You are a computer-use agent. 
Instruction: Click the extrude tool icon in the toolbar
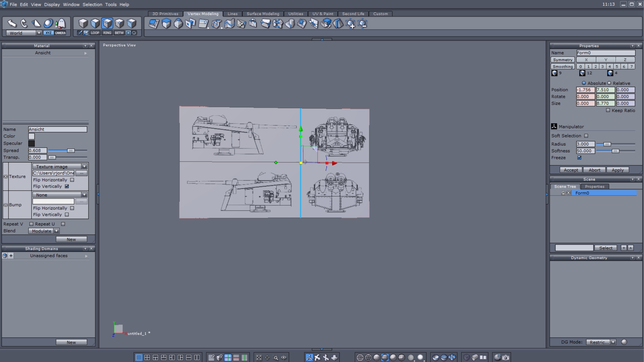pos(166,24)
